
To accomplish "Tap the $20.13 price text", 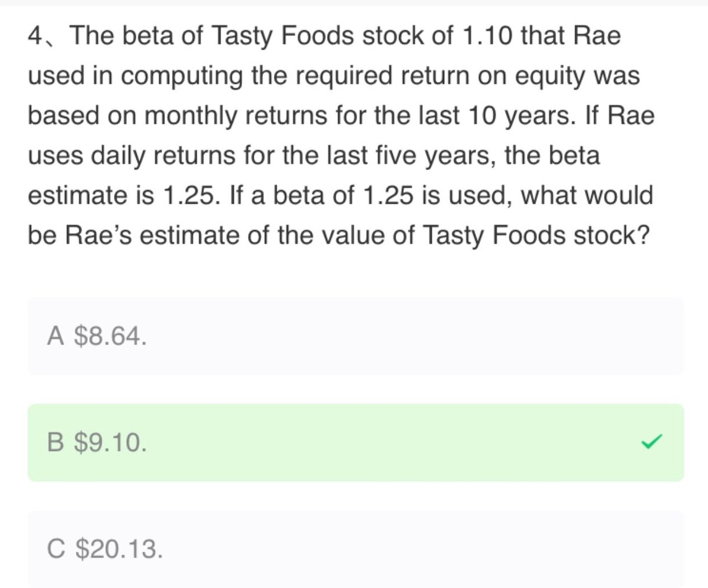I will [x=117, y=549].
